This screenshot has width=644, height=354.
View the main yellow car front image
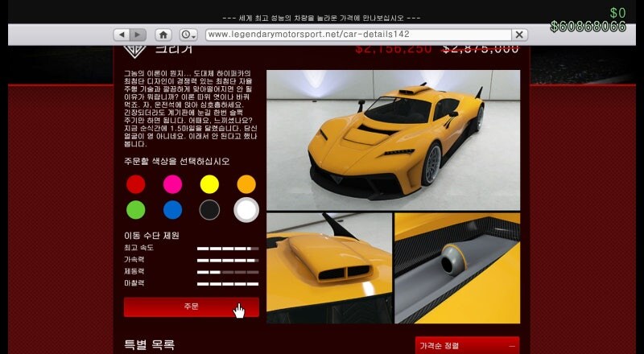pos(393,140)
